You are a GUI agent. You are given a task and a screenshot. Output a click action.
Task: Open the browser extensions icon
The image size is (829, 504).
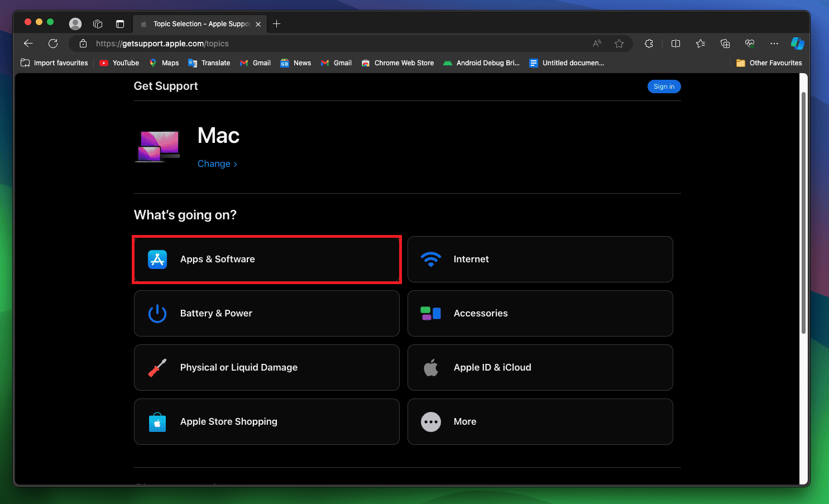point(649,44)
